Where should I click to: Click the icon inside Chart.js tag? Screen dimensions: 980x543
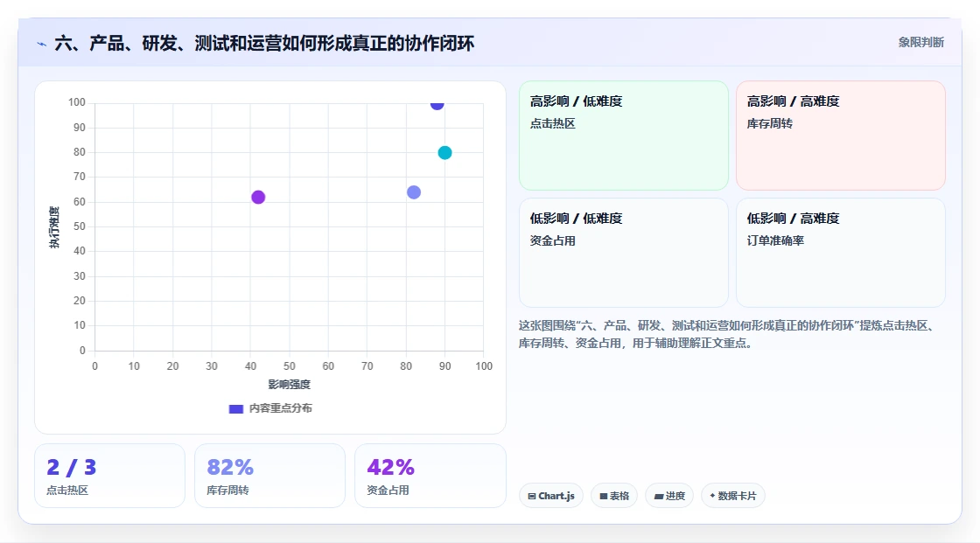[x=532, y=496]
